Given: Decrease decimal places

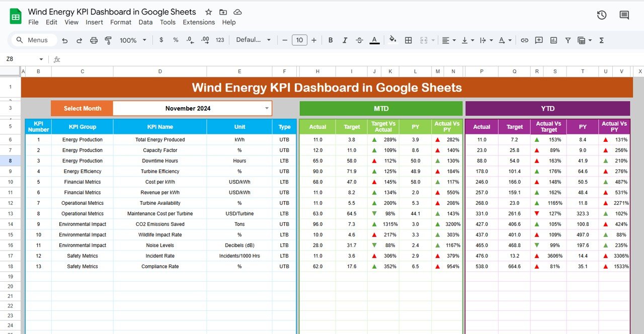Looking at the screenshot, I should click(x=190, y=40).
